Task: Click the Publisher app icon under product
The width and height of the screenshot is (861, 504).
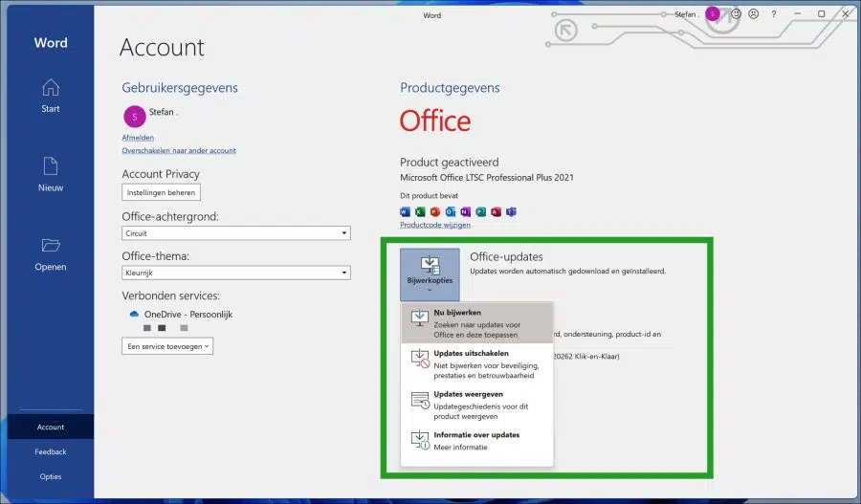Action: point(480,212)
